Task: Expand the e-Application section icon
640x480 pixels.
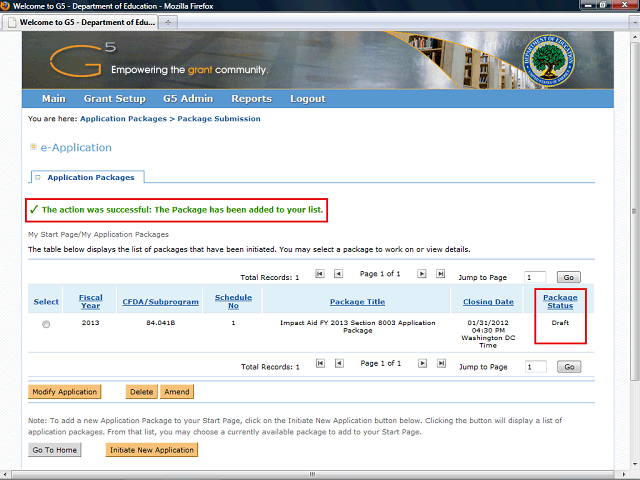Action: click(x=33, y=147)
